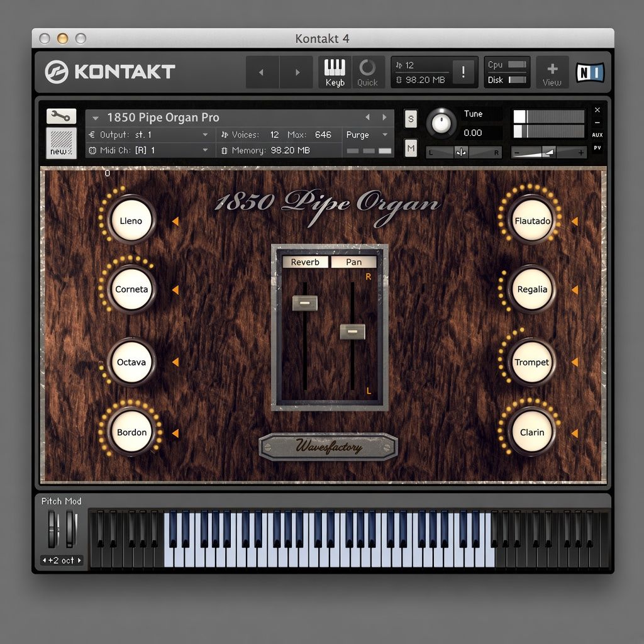Mute the instrument with M button
Viewport: 644px width, 644px height.
[x=411, y=148]
